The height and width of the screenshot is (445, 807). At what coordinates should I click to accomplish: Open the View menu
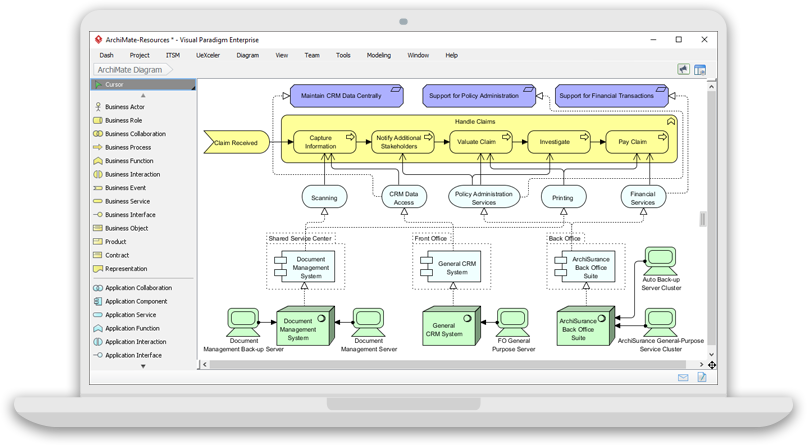pyautogui.click(x=282, y=55)
